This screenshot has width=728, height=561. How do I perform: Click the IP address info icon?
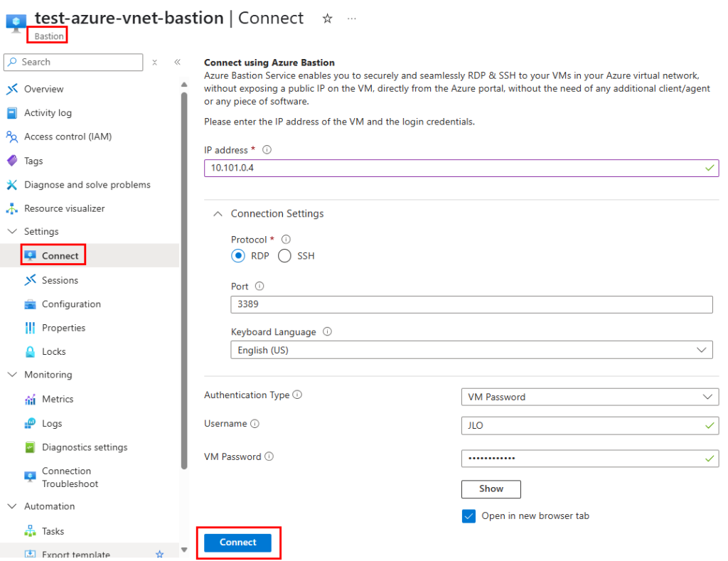[x=267, y=149]
